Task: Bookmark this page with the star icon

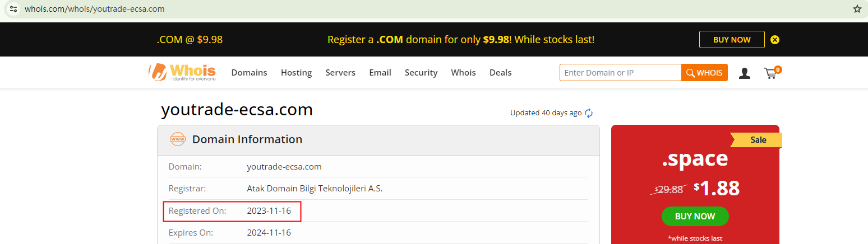Action: 857,9
